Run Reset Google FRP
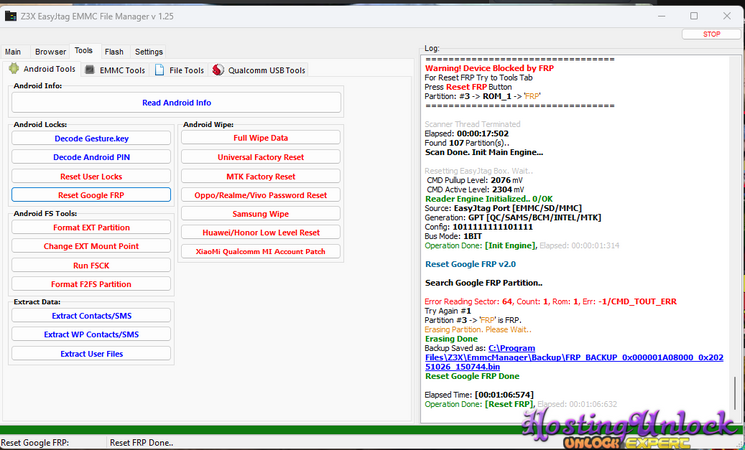 (x=91, y=195)
